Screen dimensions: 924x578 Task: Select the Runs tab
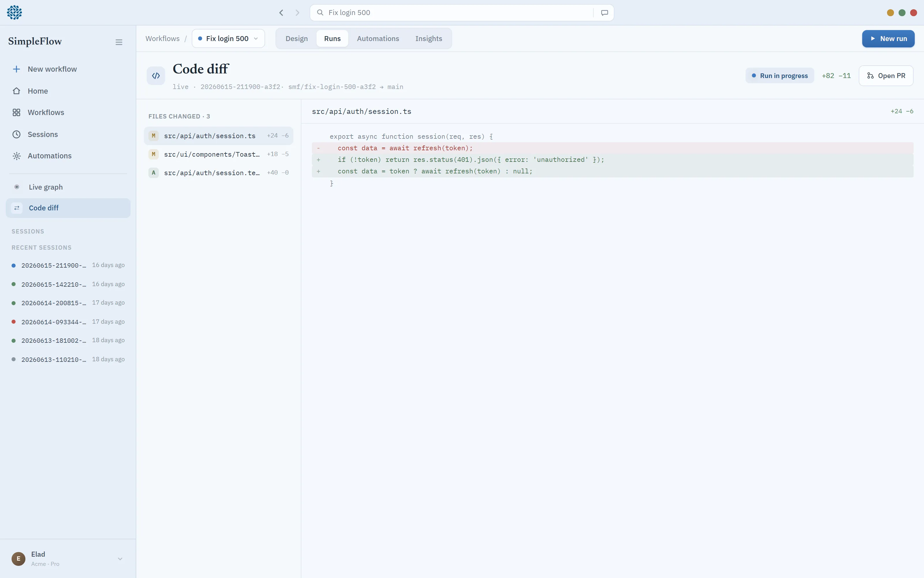(x=332, y=39)
